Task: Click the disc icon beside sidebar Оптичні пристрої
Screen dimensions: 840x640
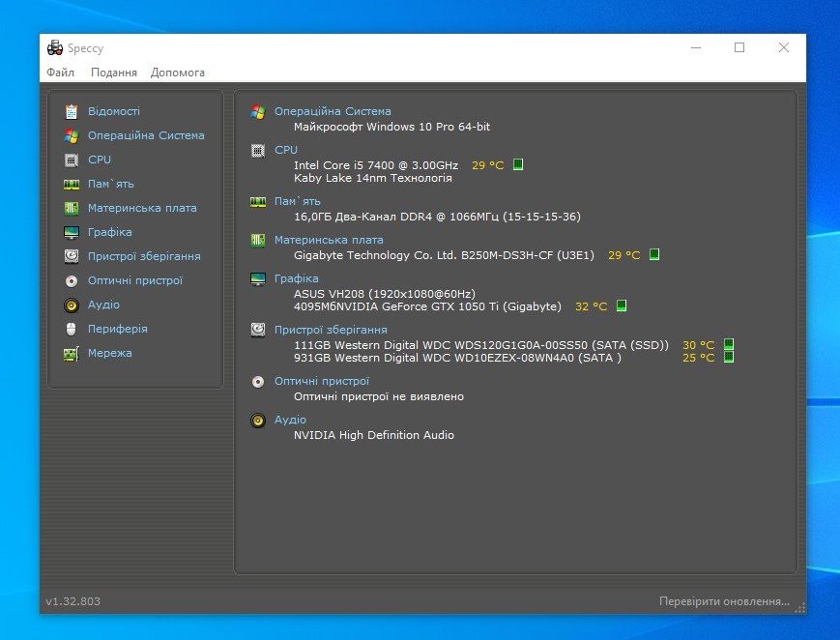Action: point(72,281)
